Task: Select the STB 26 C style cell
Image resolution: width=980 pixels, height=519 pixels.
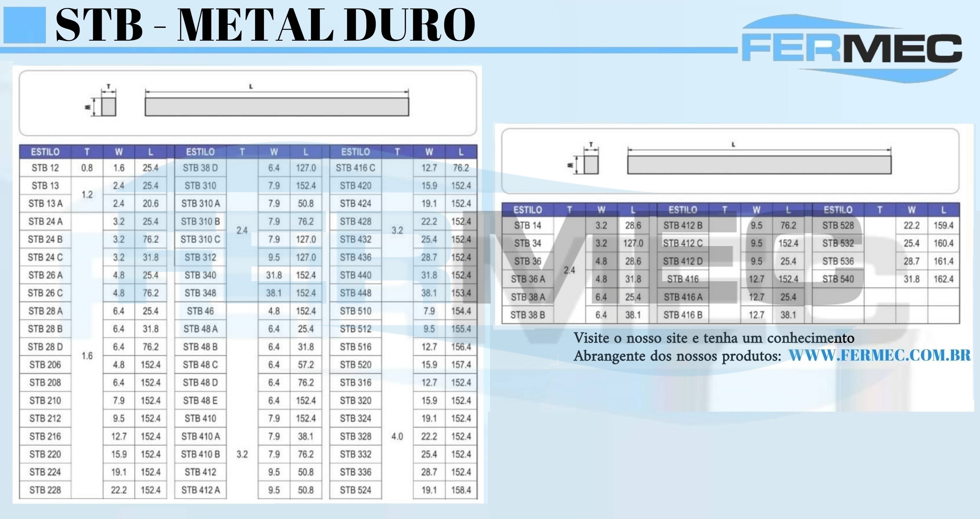Action: click(45, 293)
